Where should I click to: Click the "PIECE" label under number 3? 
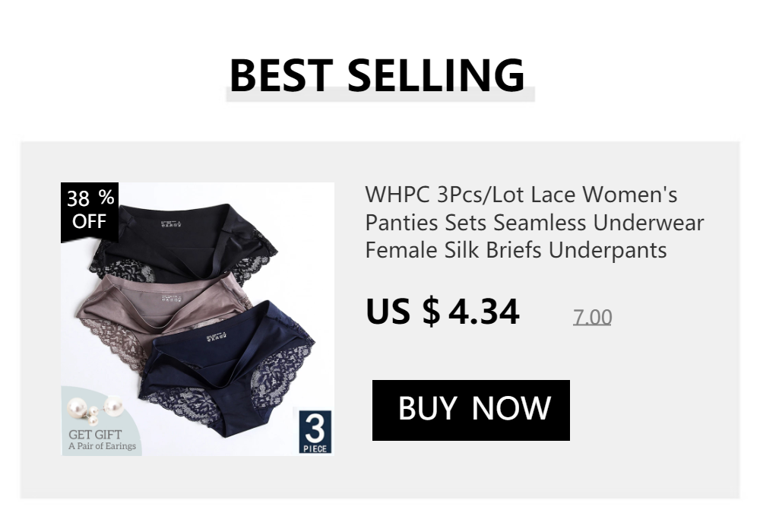tap(315, 448)
